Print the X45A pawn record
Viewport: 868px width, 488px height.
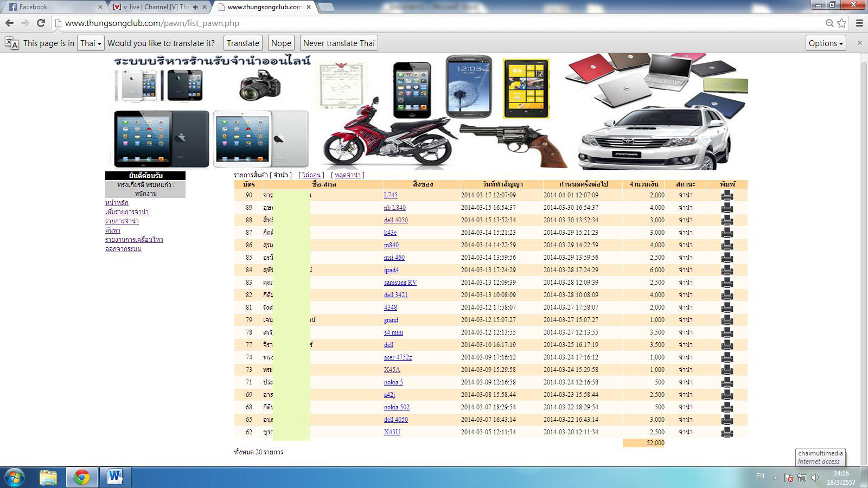(727, 370)
